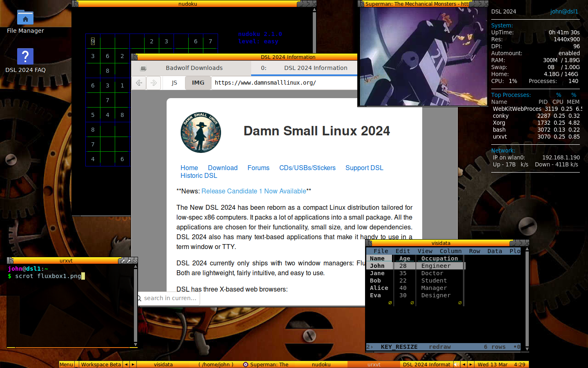Open the Forums link on DSL page
Image resolution: width=588 pixels, height=368 pixels.
click(258, 168)
